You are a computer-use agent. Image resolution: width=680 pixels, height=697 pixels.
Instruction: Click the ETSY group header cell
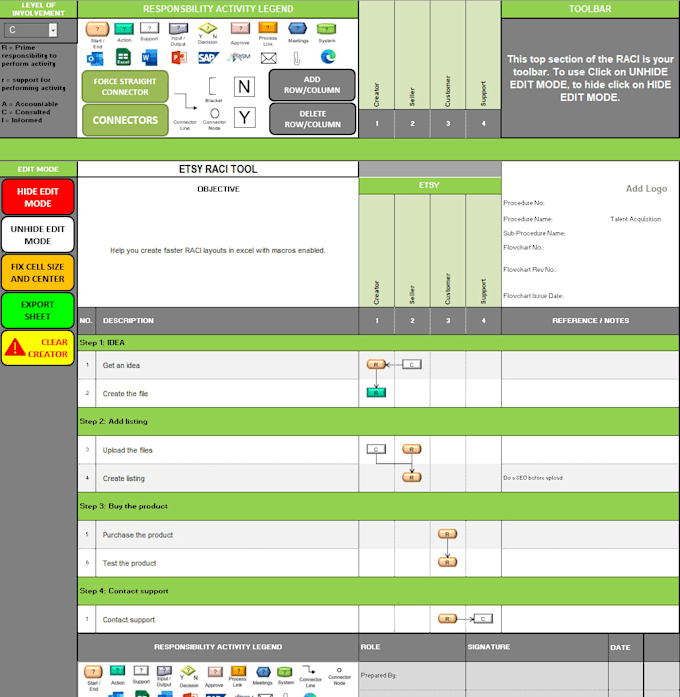[x=430, y=185]
